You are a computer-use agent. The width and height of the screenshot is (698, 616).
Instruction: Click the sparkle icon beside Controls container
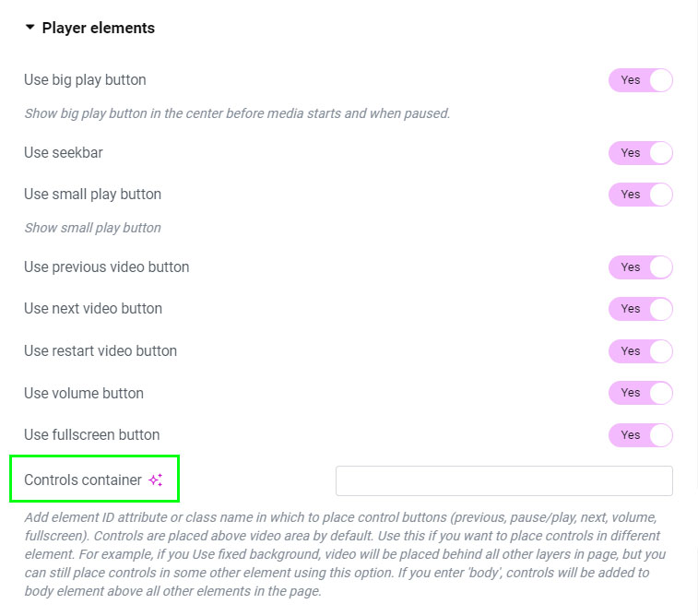[x=155, y=480]
